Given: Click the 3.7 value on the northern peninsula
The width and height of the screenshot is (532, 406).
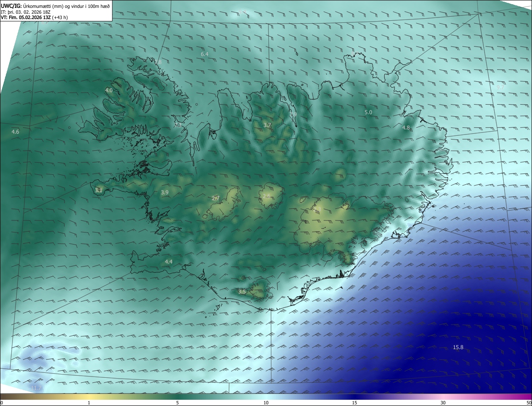Looking at the screenshot, I should coord(267,125).
